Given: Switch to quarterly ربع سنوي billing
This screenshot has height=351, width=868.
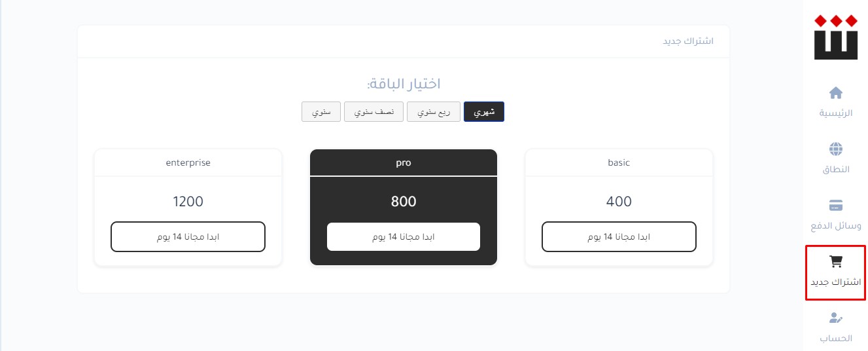Looking at the screenshot, I should point(434,112).
